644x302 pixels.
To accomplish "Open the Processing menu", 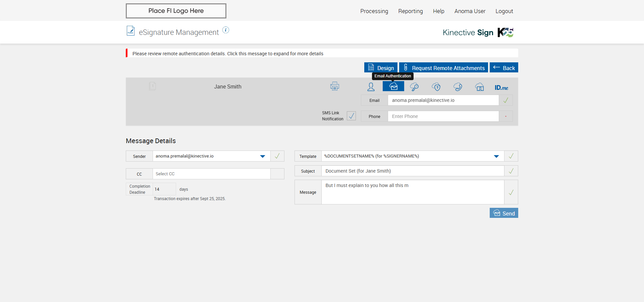I will point(374,11).
